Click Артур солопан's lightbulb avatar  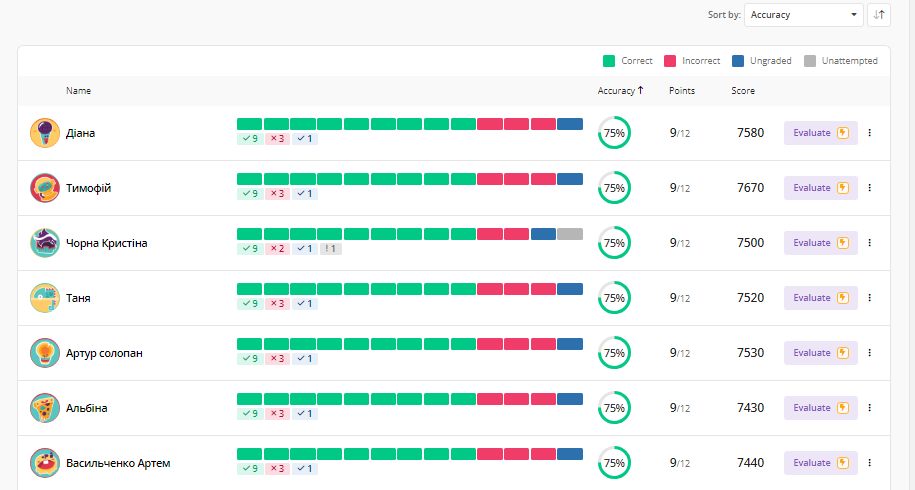pos(44,353)
